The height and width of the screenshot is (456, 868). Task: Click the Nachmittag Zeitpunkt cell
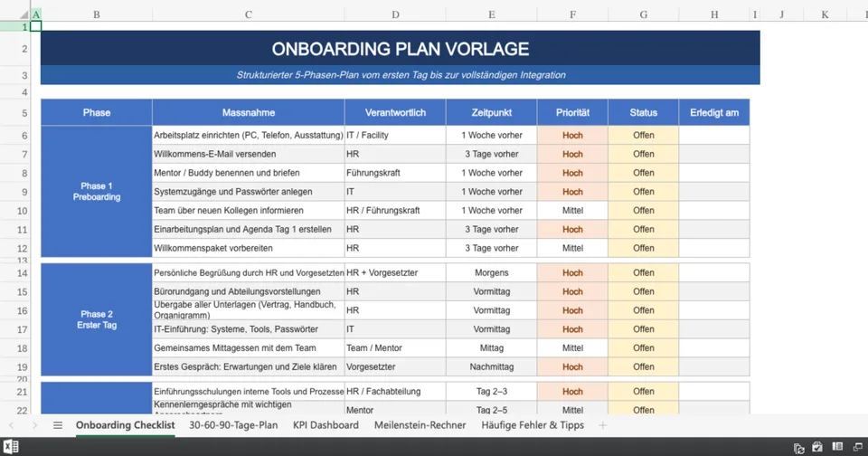492,366
